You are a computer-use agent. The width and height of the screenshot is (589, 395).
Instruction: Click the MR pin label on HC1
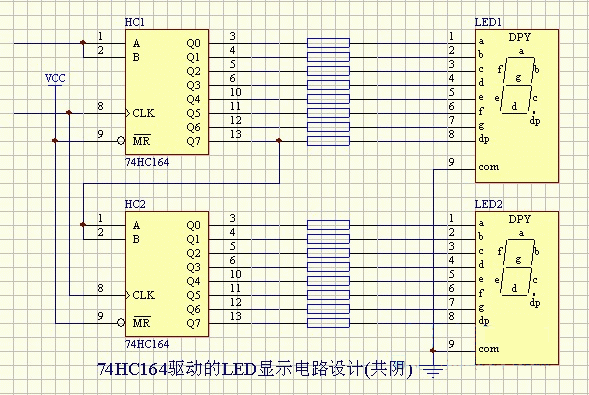tap(142, 141)
